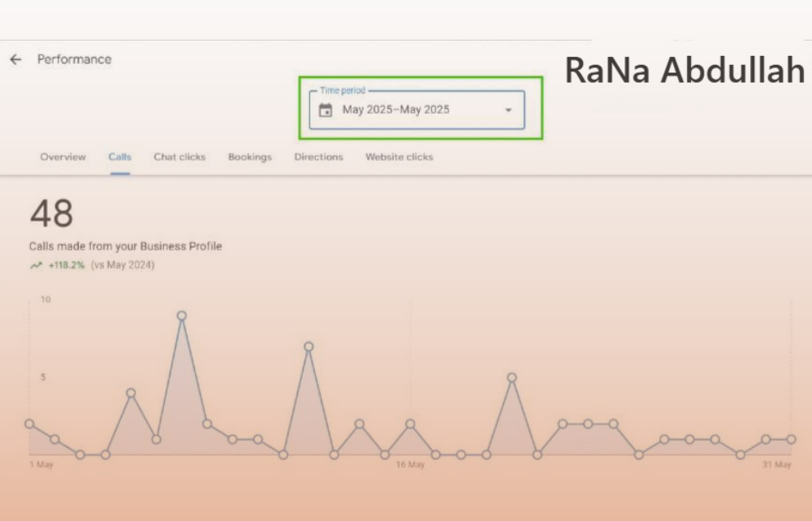This screenshot has width=812, height=521.
Task: Click the second-highest peak data point
Action: tap(309, 347)
